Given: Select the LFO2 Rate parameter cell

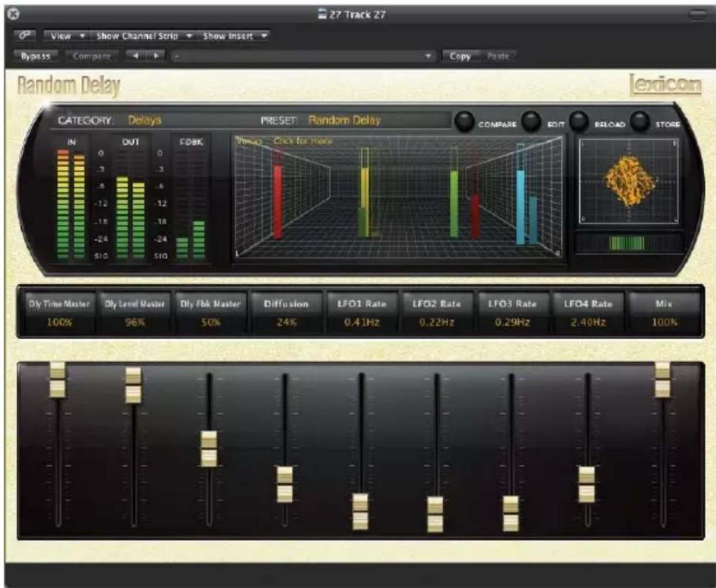Looking at the screenshot, I should click(437, 315).
